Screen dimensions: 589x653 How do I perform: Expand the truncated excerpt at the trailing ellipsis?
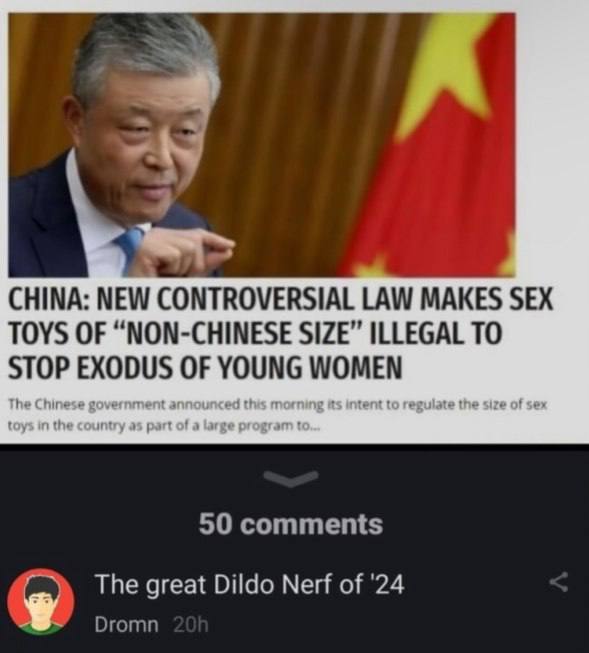pyautogui.click(x=313, y=427)
